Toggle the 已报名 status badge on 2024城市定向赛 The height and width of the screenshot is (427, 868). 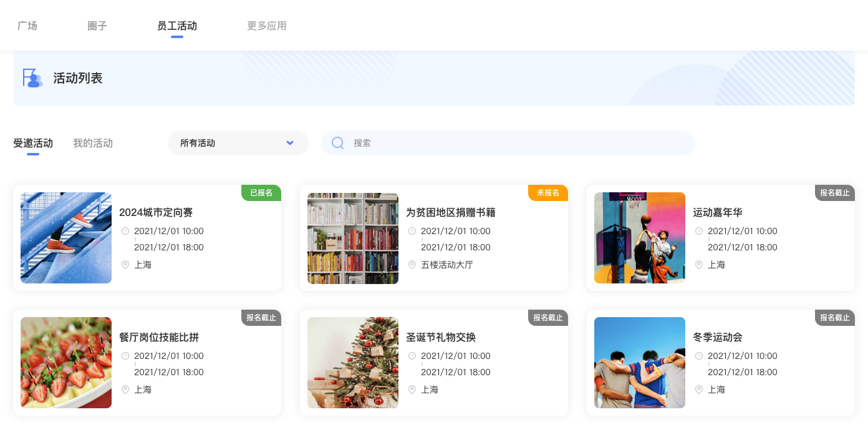point(262,193)
